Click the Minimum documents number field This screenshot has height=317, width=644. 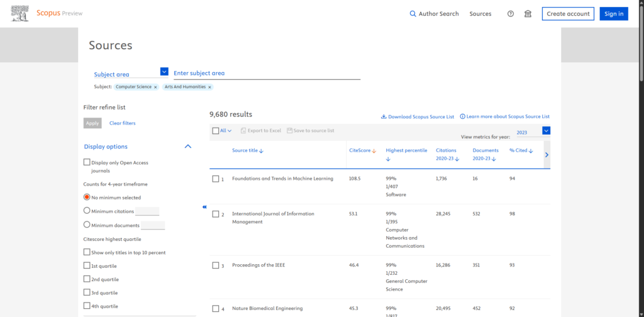click(x=153, y=225)
